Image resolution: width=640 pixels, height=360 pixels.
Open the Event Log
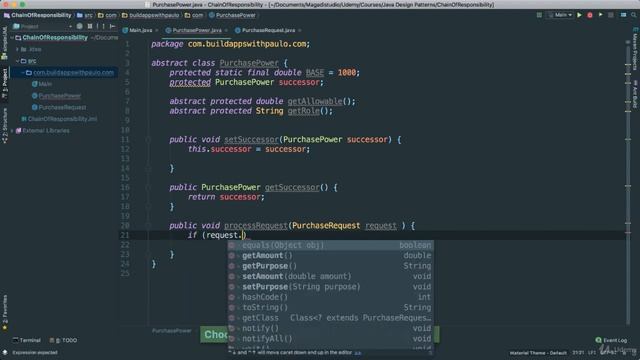(611, 340)
